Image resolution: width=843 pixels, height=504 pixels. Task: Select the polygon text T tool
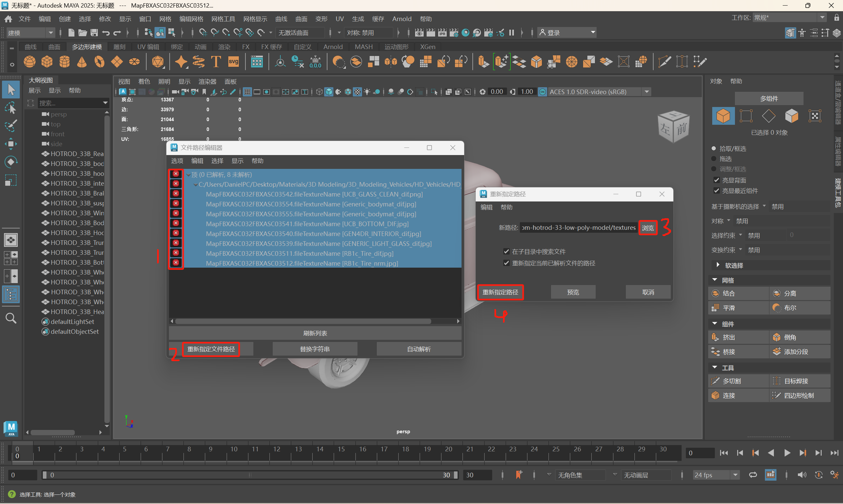[216, 62]
